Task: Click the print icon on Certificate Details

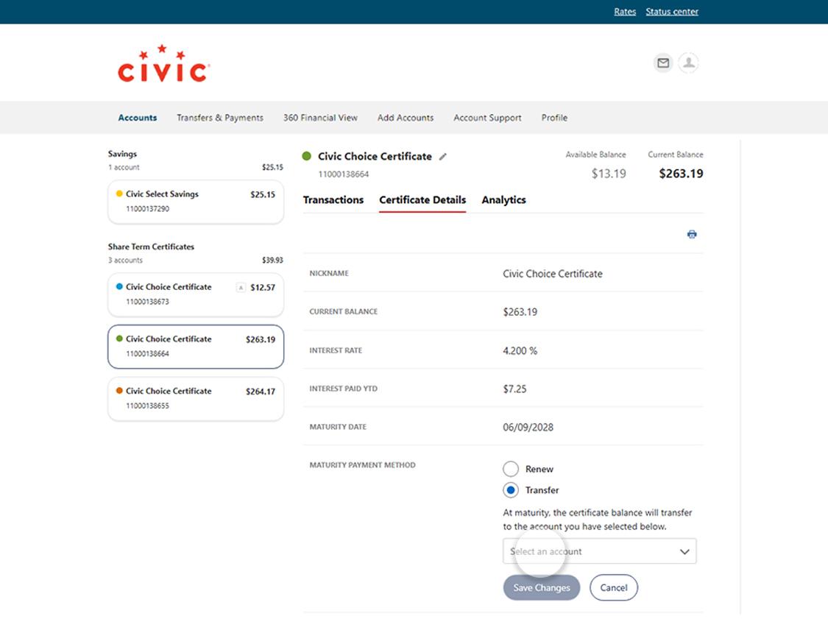Action: pyautogui.click(x=691, y=233)
